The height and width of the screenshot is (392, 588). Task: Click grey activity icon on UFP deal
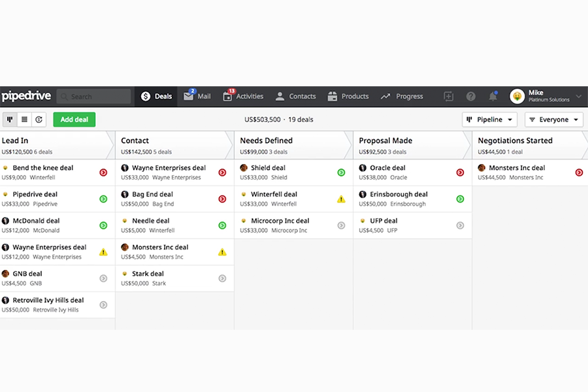coord(460,225)
